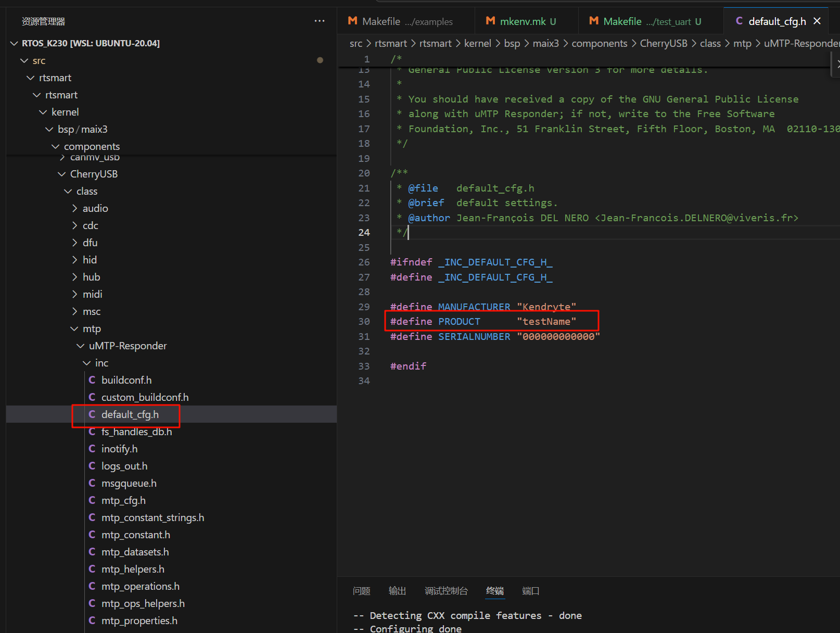The width and height of the screenshot is (840, 633).
Task: Click the MANUFACTURER "Kendryte" line
Action: [483, 307]
